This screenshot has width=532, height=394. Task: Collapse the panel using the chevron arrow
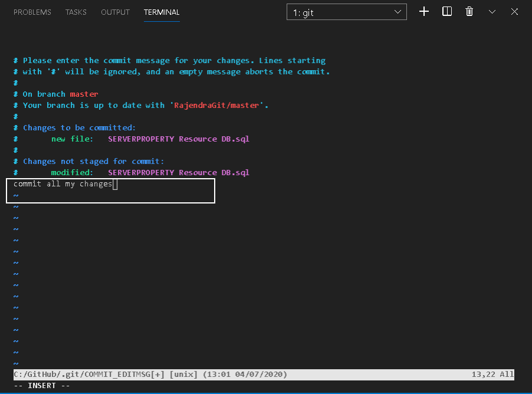pos(492,12)
